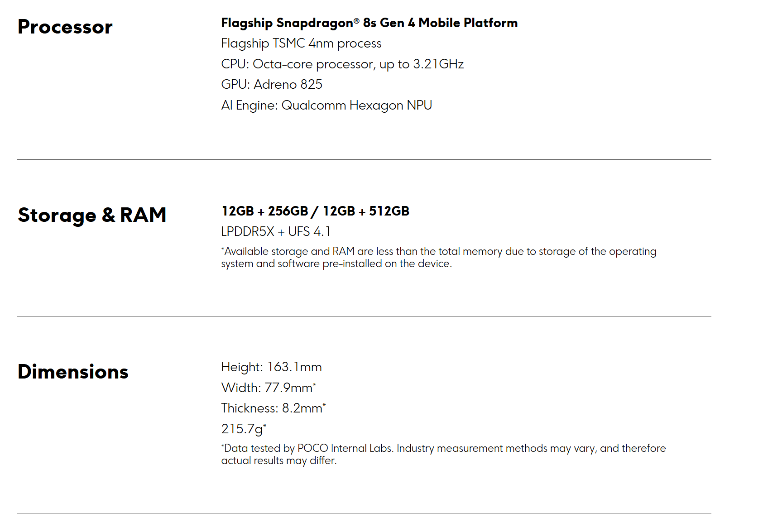Click the Flagship TSMC 4nm process line
Image resolution: width=763 pixels, height=532 pixels.
(x=301, y=43)
